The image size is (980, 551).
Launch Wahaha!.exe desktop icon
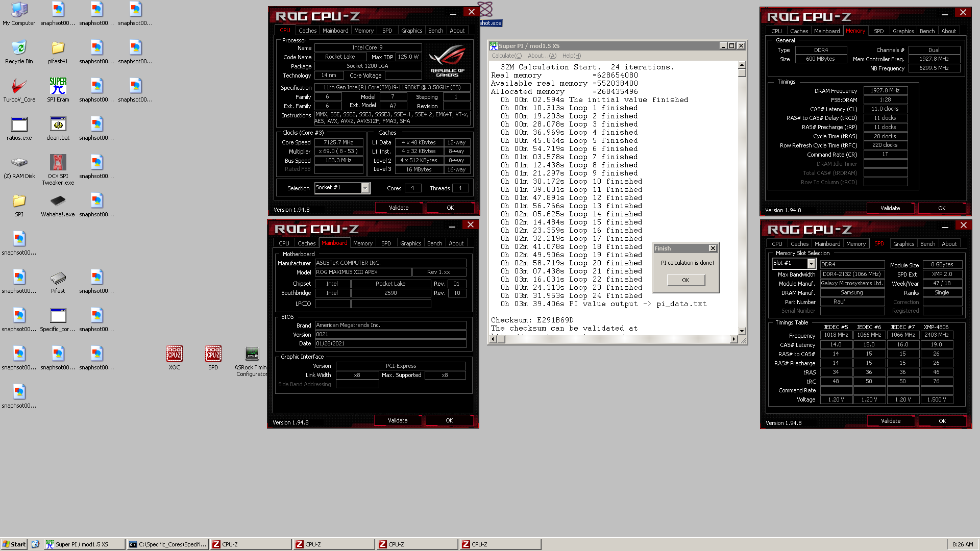tap(58, 205)
